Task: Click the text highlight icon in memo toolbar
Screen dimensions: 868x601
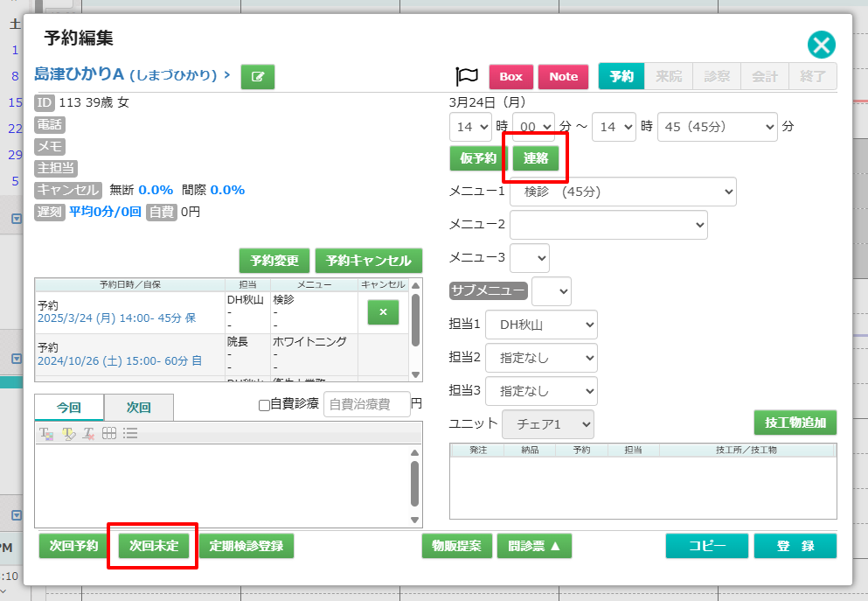Action: 68,433
